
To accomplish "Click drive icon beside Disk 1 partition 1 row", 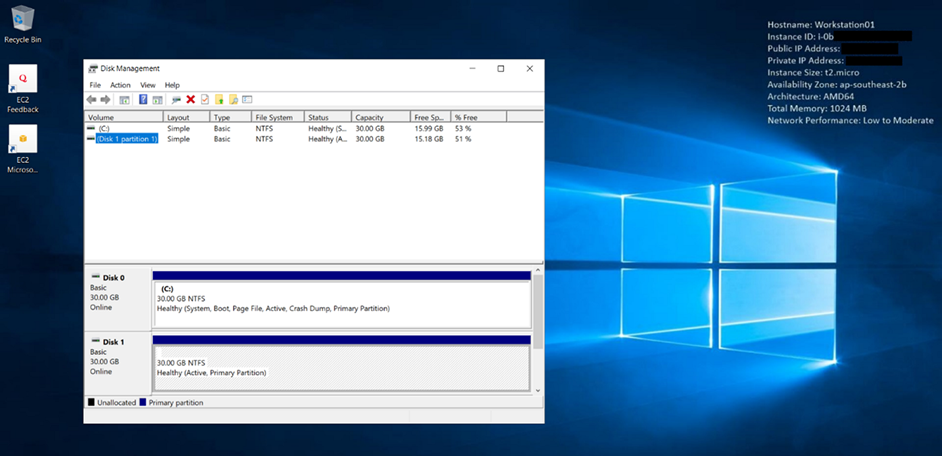I will (x=91, y=139).
